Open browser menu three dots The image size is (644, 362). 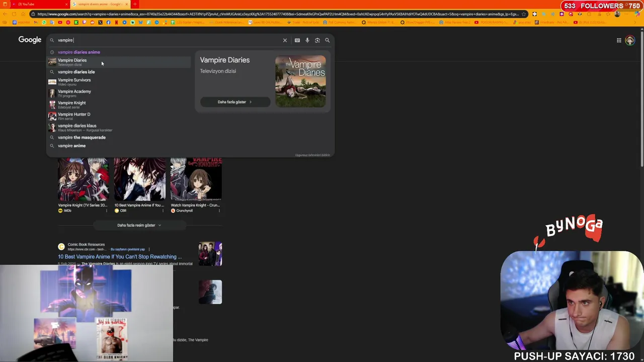pos(626,14)
